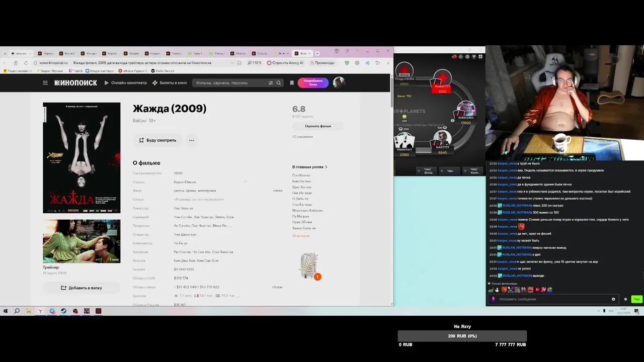Select player NART777 avatar
The image size is (644, 362).
[x=442, y=138]
